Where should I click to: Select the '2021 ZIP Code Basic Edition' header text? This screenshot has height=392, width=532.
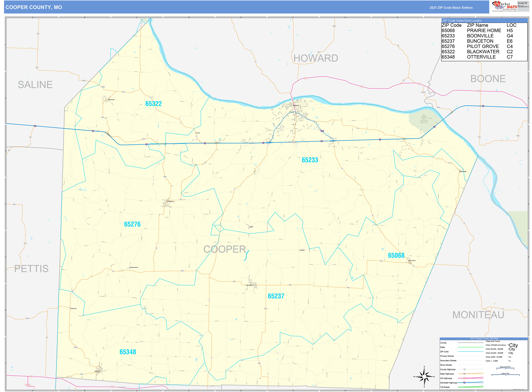click(451, 8)
